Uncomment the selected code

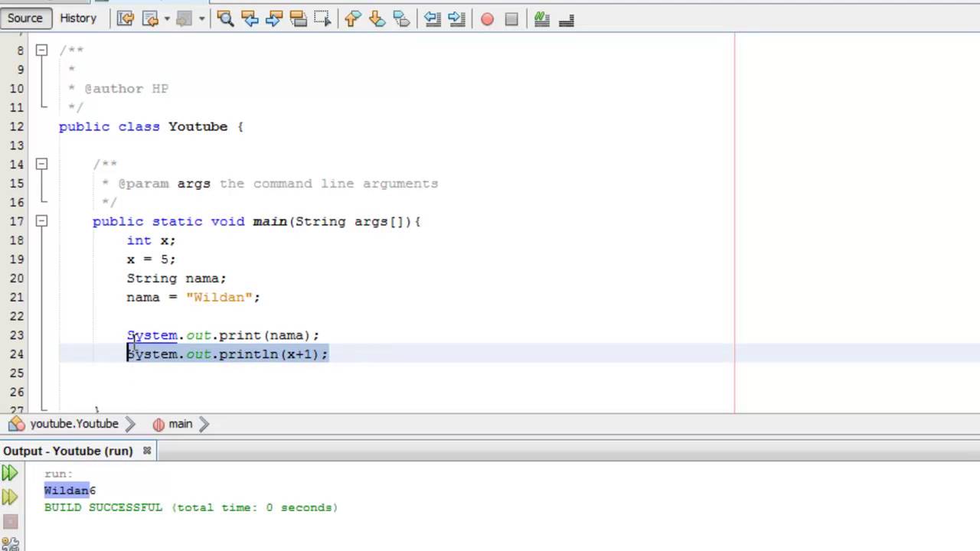pyautogui.click(x=567, y=19)
